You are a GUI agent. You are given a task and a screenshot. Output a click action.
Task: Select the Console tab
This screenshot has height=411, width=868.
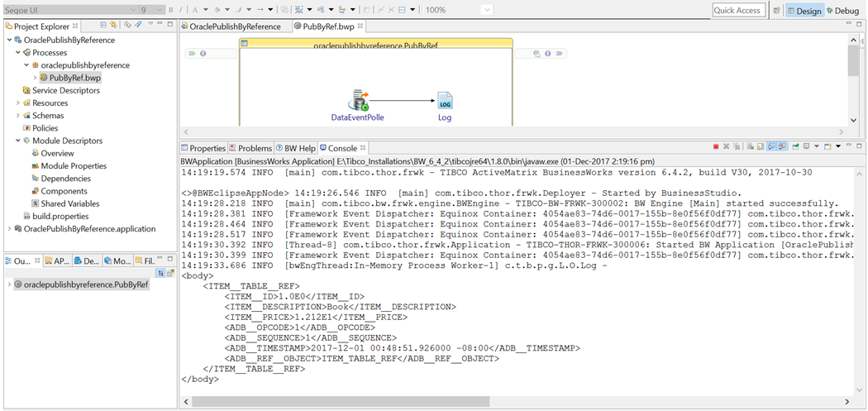coord(342,149)
